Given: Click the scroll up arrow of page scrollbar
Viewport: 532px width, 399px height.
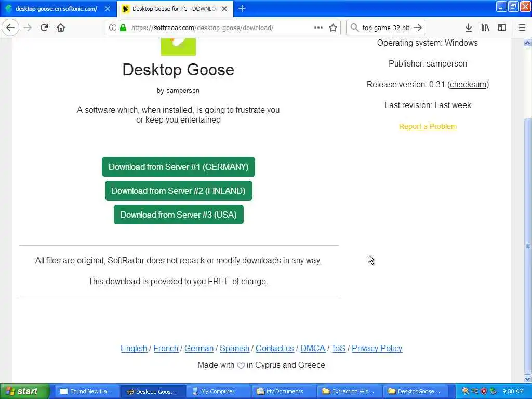Looking at the screenshot, I should [527, 43].
